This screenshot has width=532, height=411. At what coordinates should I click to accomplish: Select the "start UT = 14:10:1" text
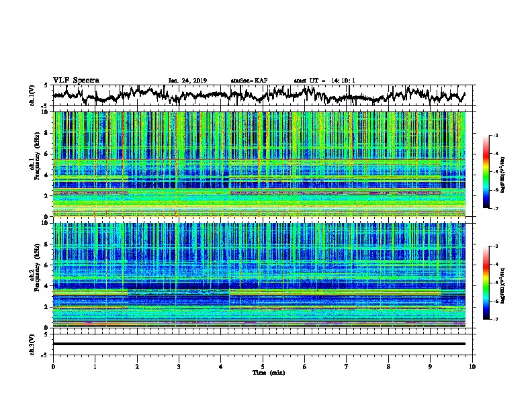pos(324,81)
